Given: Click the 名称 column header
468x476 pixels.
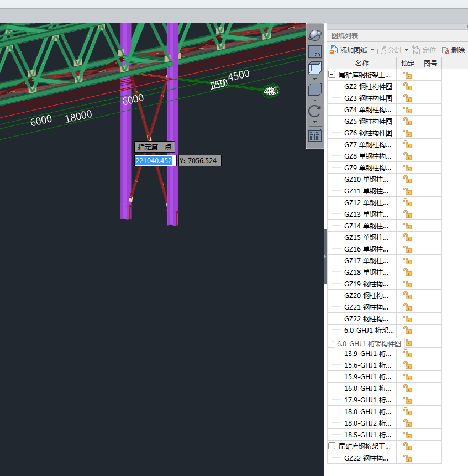Looking at the screenshot, I should [361, 63].
